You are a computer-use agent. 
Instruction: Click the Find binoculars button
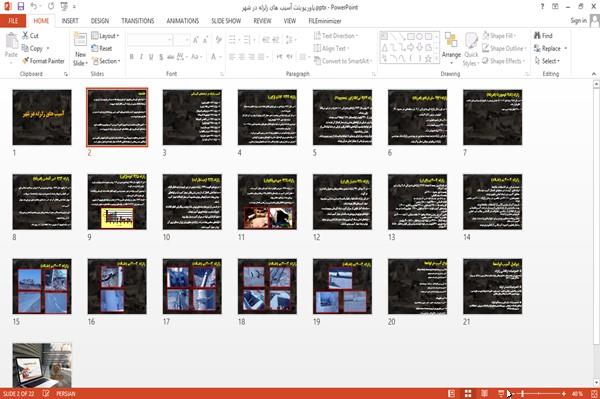click(x=543, y=36)
